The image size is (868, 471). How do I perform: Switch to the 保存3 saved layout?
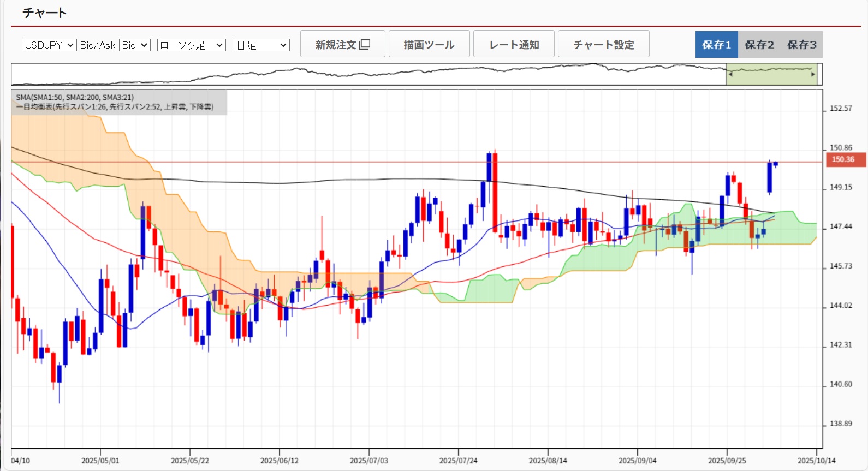(801, 45)
